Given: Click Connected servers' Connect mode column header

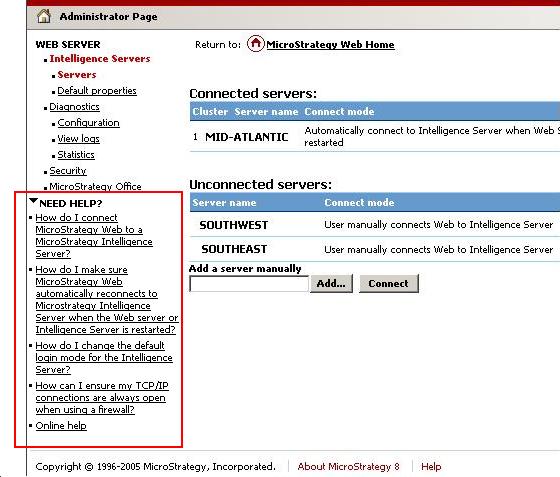Looking at the screenshot, I should point(339,112).
